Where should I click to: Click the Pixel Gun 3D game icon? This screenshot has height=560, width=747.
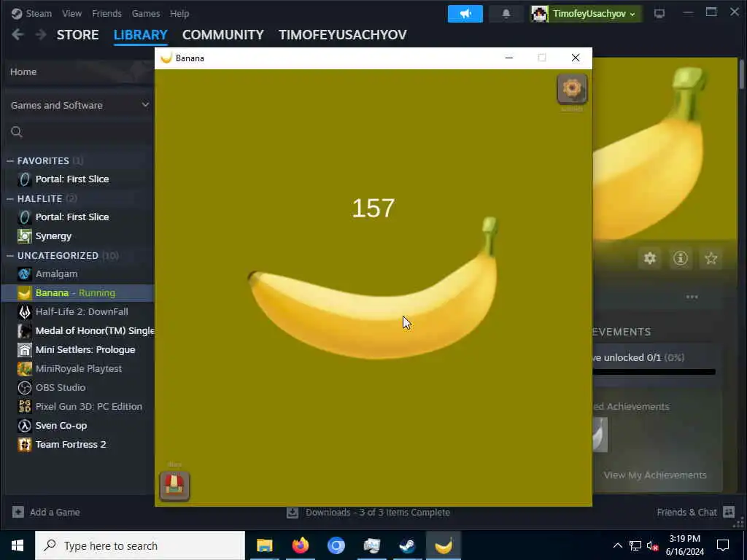point(24,407)
